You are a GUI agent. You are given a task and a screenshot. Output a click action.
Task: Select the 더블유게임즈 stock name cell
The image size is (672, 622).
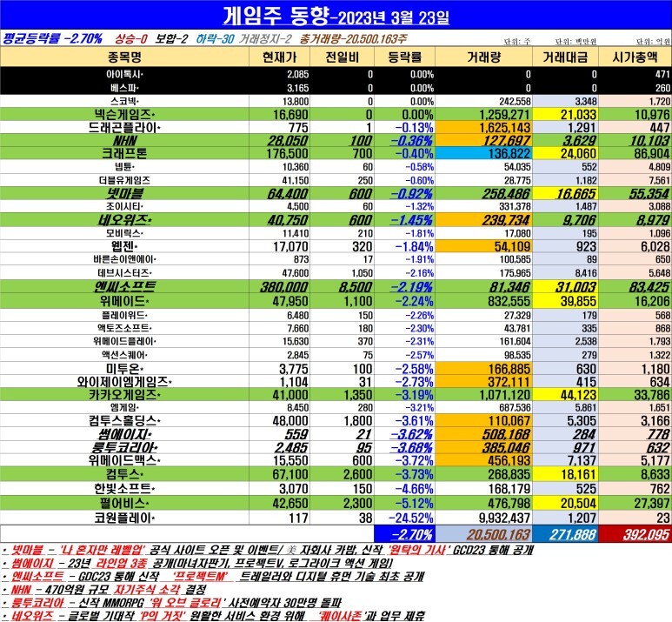click(x=124, y=180)
